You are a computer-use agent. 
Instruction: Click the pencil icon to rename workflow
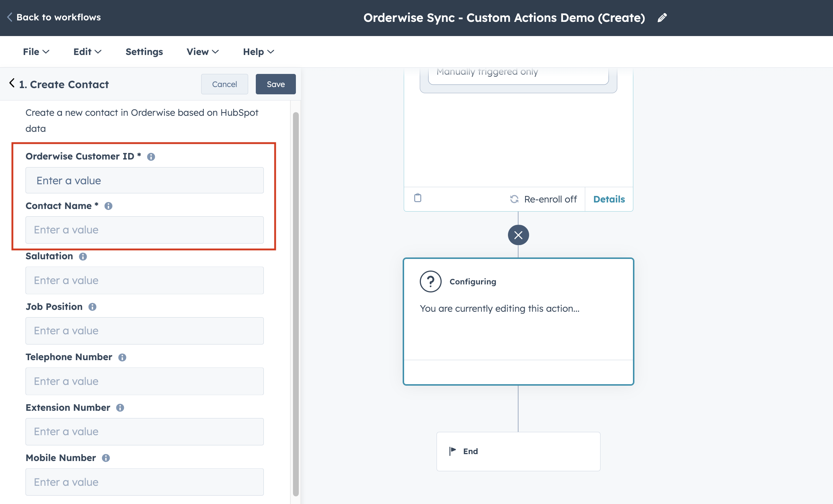click(662, 17)
